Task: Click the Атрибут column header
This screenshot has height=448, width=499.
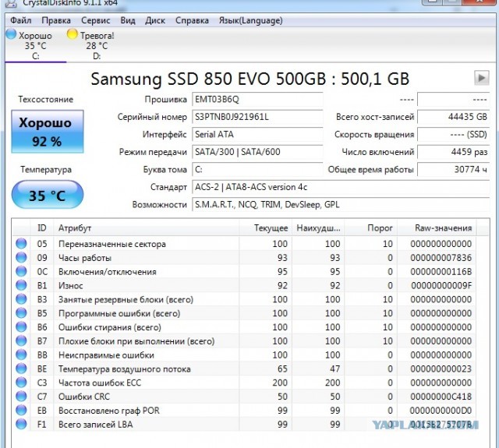Action: click(x=146, y=228)
